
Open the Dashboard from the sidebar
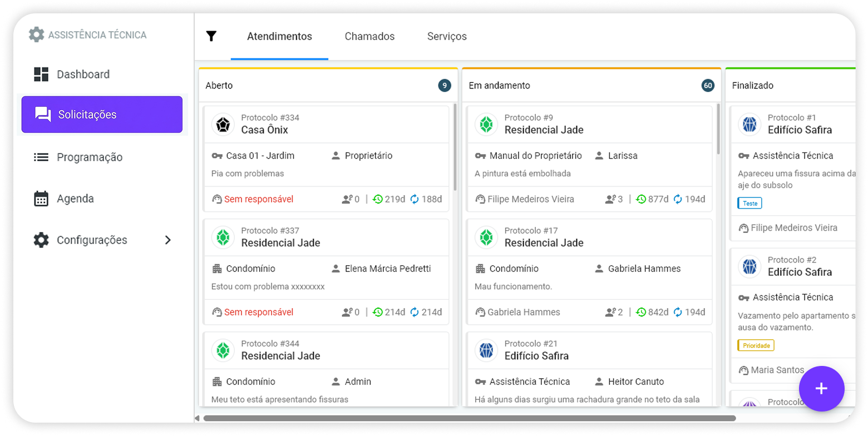[x=82, y=74]
